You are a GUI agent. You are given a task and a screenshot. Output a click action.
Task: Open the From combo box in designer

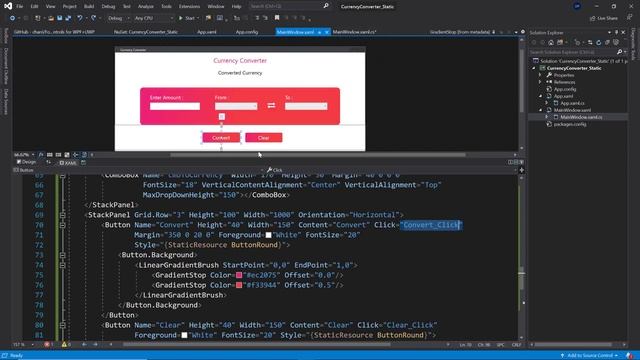[x=236, y=106]
